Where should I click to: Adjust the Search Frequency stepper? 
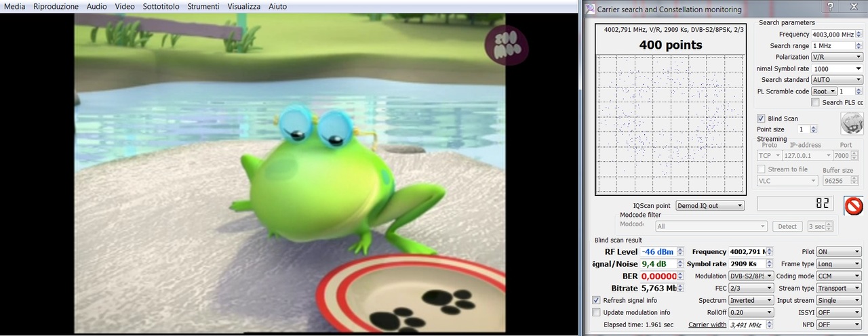(859, 34)
